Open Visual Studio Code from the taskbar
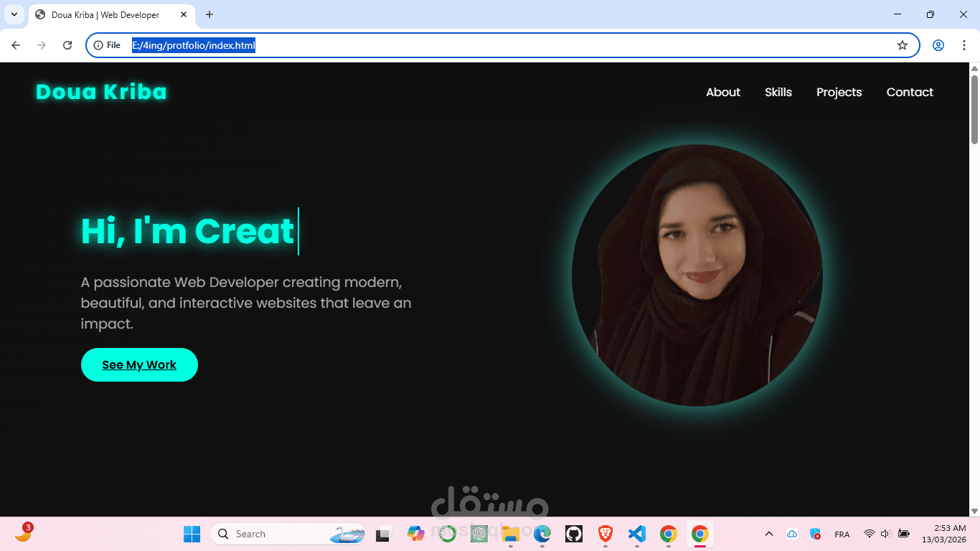This screenshot has height=551, width=980. (637, 534)
